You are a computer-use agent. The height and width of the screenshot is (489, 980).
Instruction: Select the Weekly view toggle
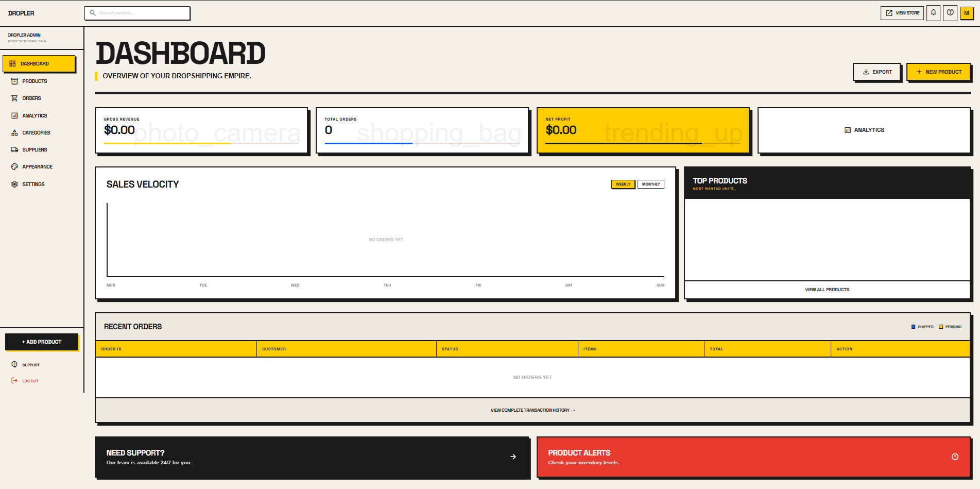pos(623,184)
